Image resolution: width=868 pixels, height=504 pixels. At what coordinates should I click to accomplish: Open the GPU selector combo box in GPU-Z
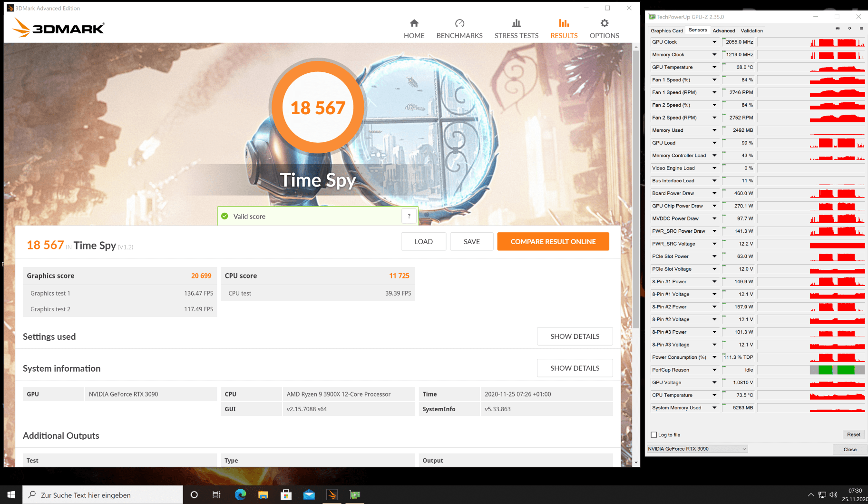(x=697, y=449)
